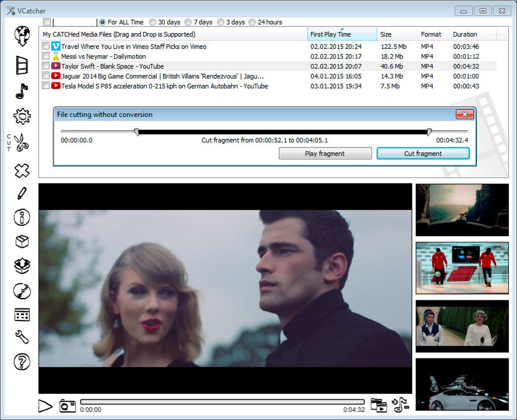This screenshot has height=420, width=517.
Task: Take a snapshot with the camera icon
Action: point(67,406)
